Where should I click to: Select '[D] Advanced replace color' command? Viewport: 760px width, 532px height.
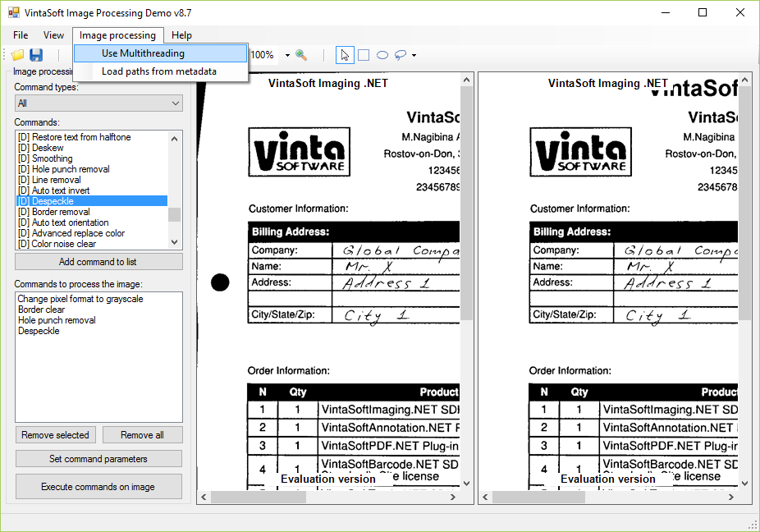pos(92,233)
